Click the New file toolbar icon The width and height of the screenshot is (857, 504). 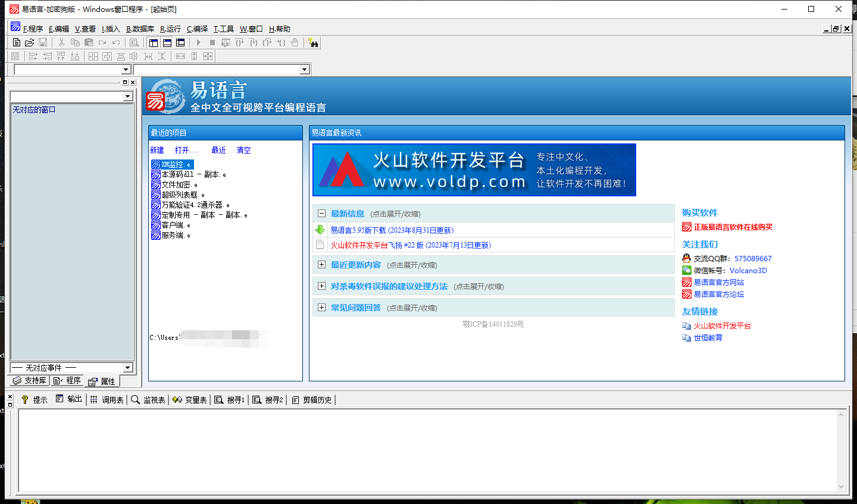(x=17, y=43)
